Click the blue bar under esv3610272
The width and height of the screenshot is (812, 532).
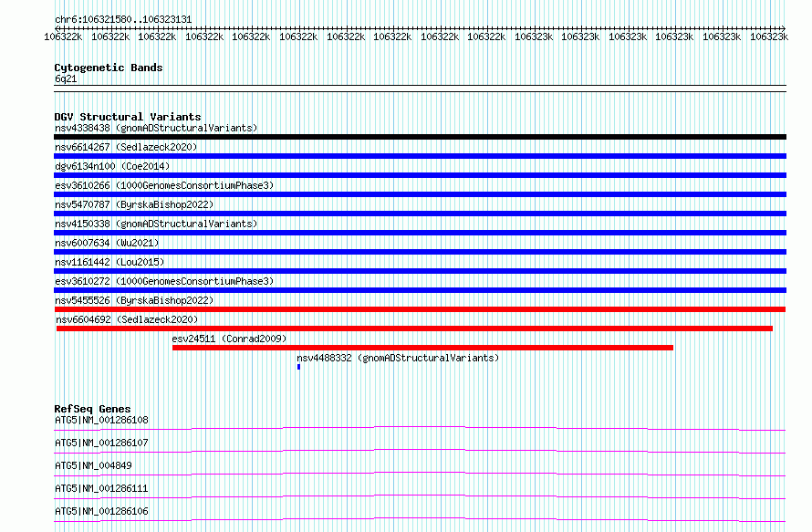coord(420,290)
